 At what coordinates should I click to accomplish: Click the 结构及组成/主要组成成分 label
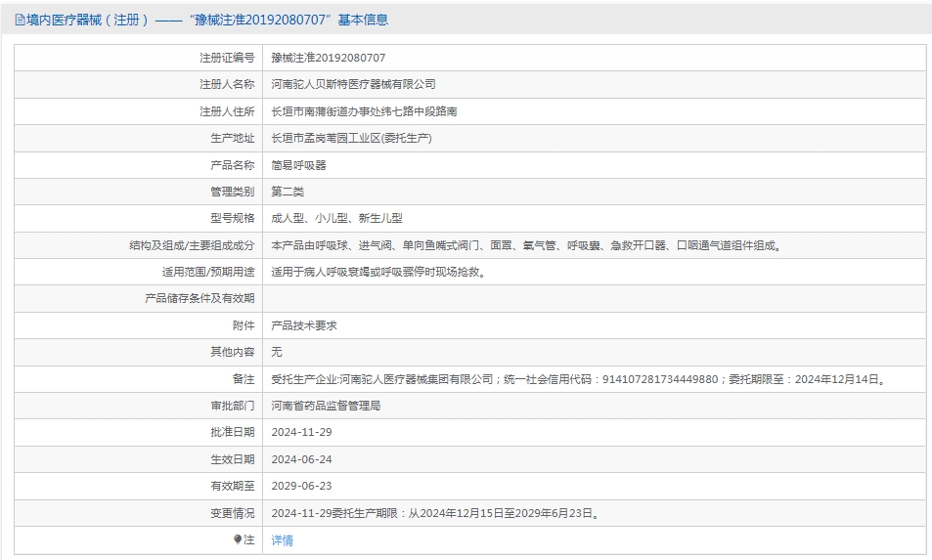[x=192, y=245]
